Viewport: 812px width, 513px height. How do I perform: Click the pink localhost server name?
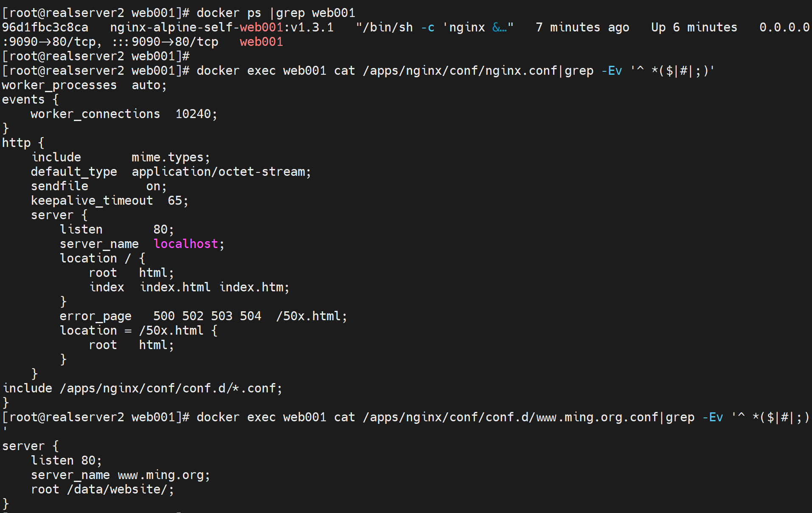click(186, 244)
